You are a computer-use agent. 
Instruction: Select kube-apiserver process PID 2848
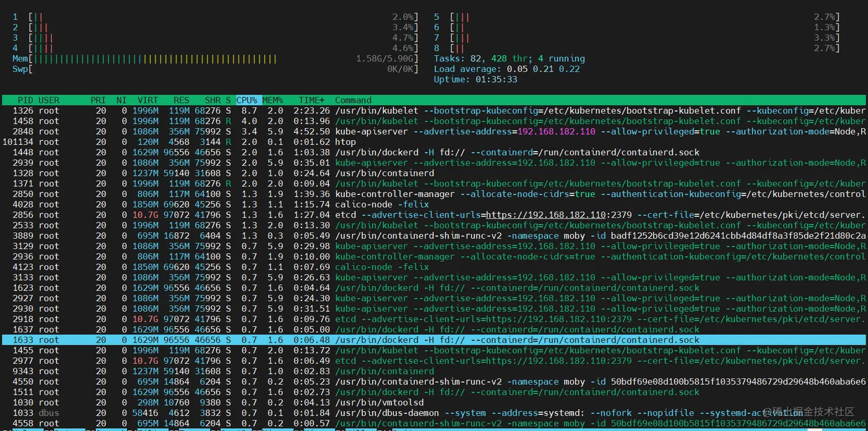tap(434, 131)
